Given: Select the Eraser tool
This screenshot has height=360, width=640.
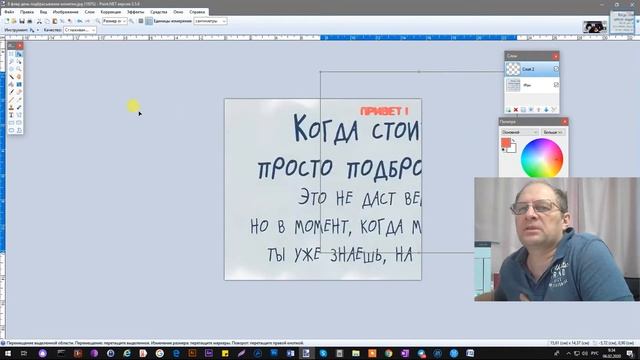Looking at the screenshot, I should pos(19,92).
